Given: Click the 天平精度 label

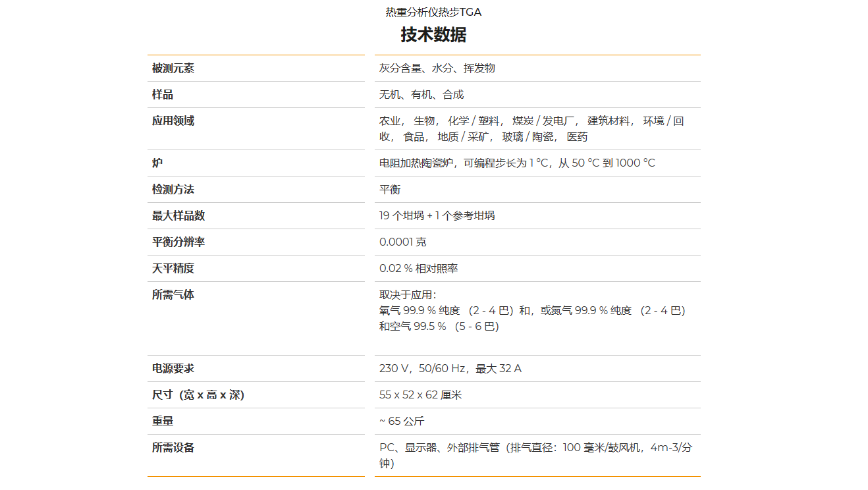Looking at the screenshot, I should click(x=173, y=269).
